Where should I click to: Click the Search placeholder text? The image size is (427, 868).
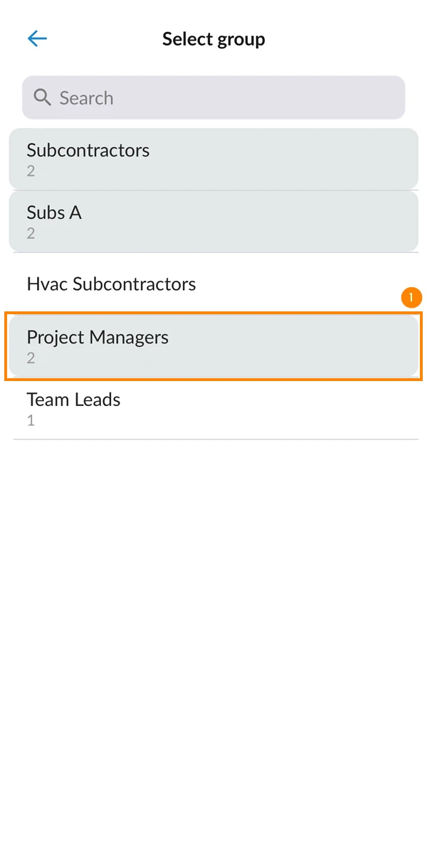86,98
